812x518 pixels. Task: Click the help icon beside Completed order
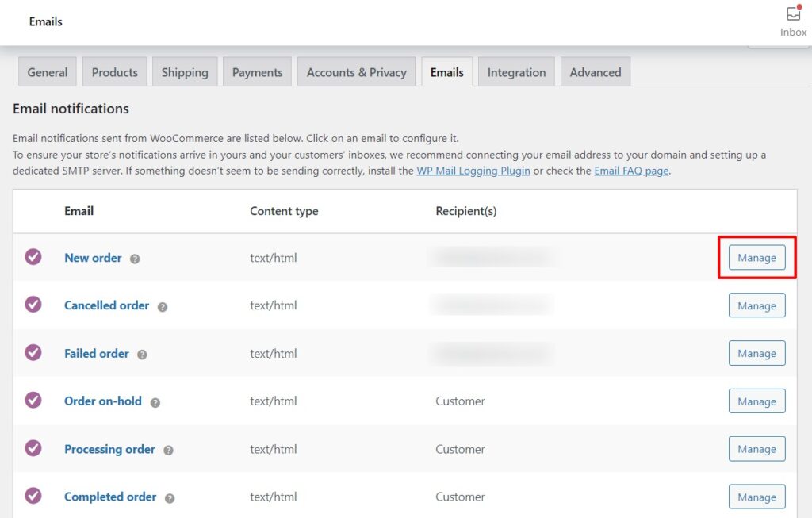pos(169,497)
